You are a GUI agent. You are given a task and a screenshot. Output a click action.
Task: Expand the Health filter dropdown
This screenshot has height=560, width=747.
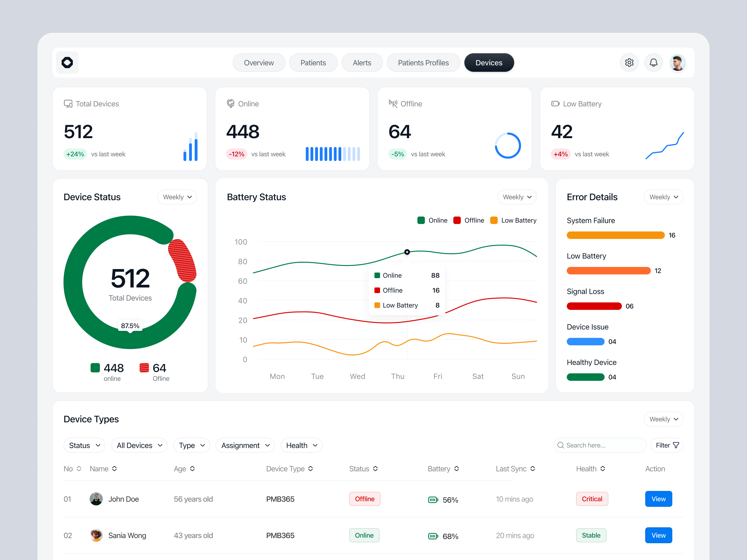coord(301,445)
